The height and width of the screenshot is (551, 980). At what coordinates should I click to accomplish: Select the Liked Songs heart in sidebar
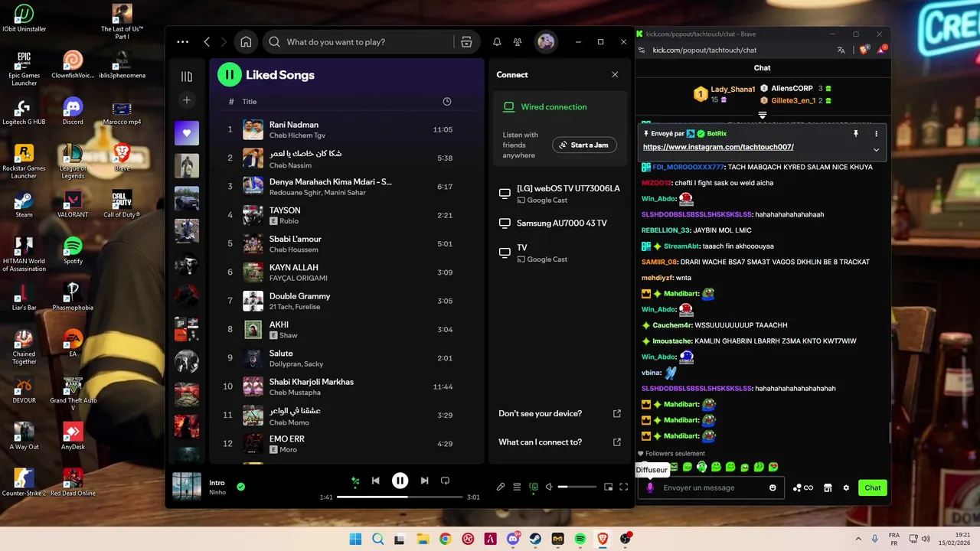[x=186, y=133]
